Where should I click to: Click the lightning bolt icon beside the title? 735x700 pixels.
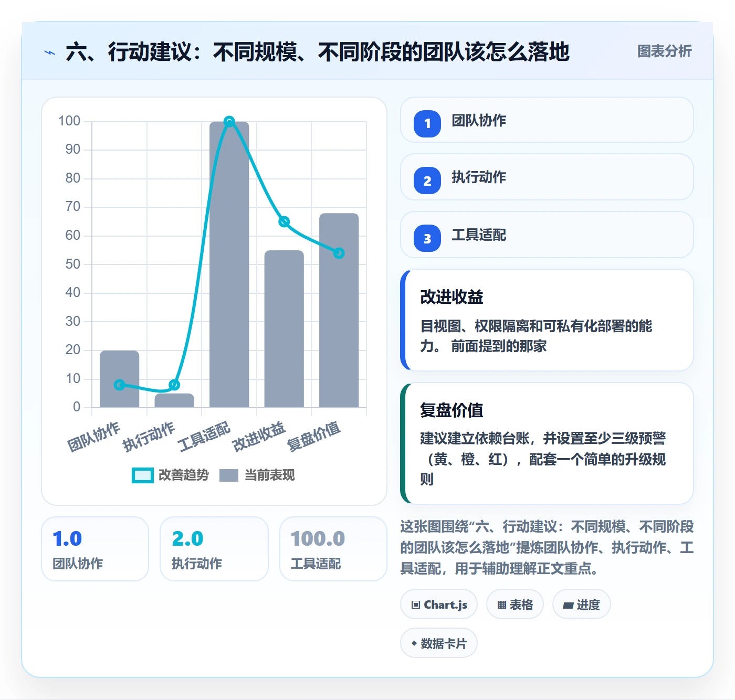pyautogui.click(x=50, y=52)
